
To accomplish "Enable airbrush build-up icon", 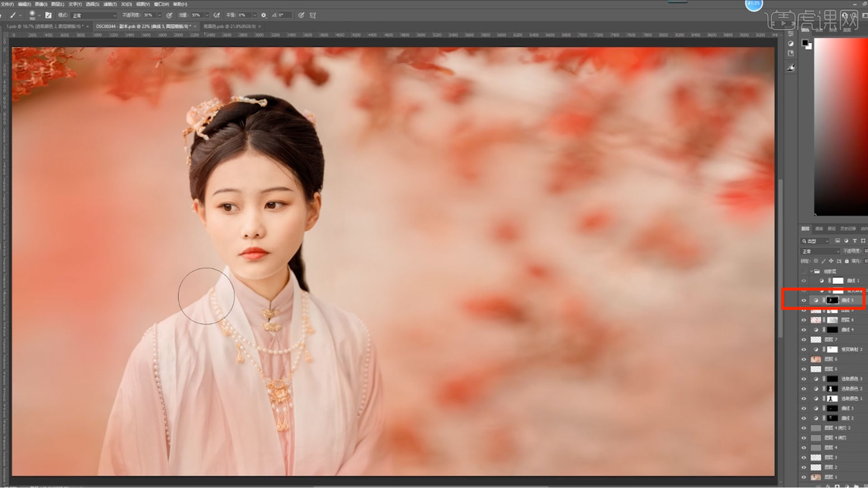I will click(217, 15).
